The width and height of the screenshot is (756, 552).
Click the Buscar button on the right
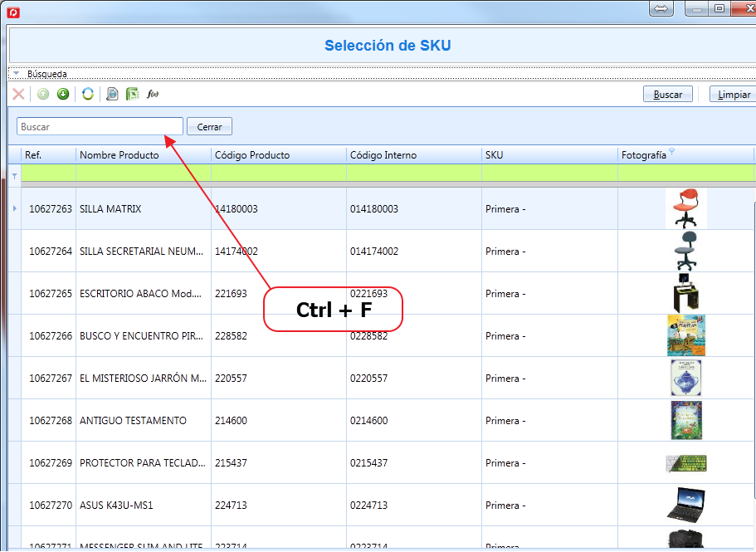[668, 95]
